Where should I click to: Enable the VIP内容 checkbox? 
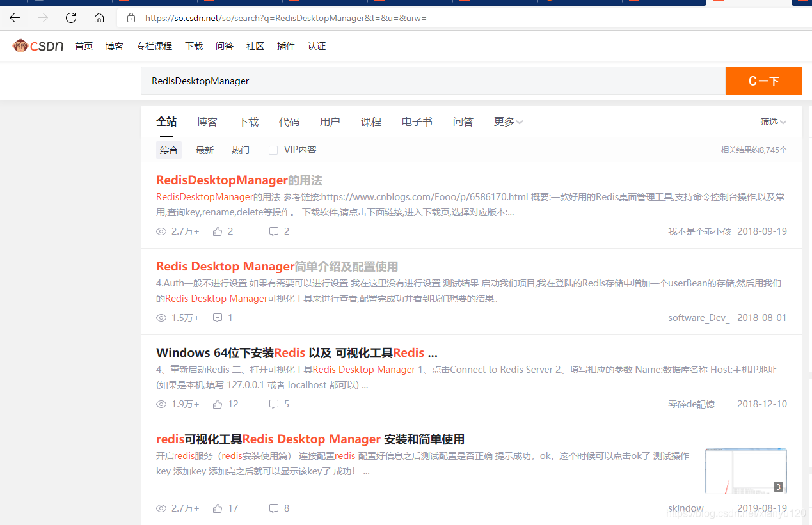click(273, 150)
